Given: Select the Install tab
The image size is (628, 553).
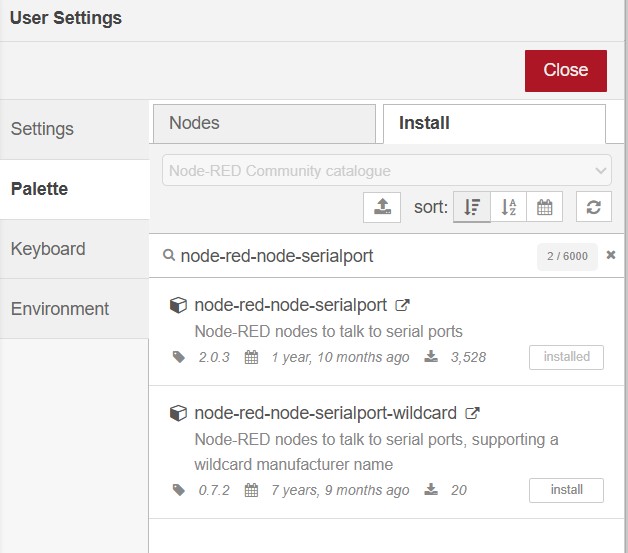Looking at the screenshot, I should point(494,123).
